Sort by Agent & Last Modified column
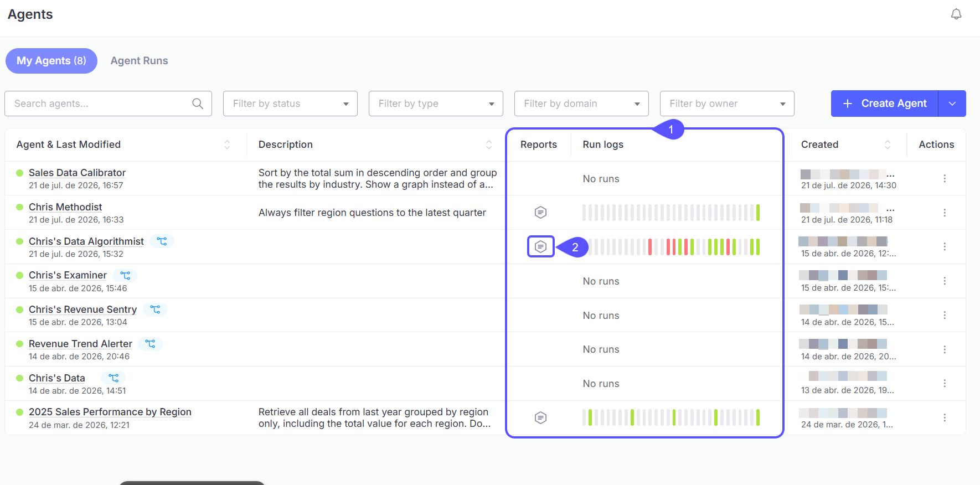This screenshot has width=980, height=485. tap(227, 145)
